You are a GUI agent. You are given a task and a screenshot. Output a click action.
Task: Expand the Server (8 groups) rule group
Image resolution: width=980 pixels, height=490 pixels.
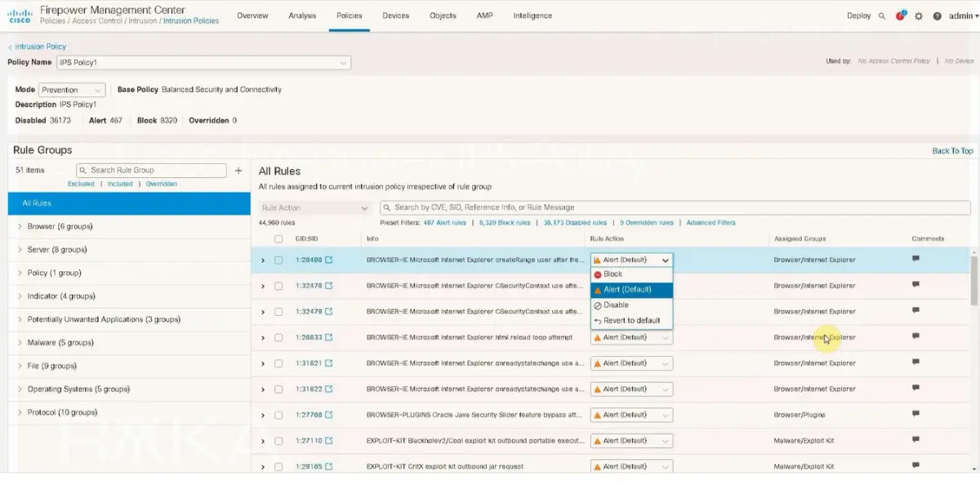click(x=20, y=250)
